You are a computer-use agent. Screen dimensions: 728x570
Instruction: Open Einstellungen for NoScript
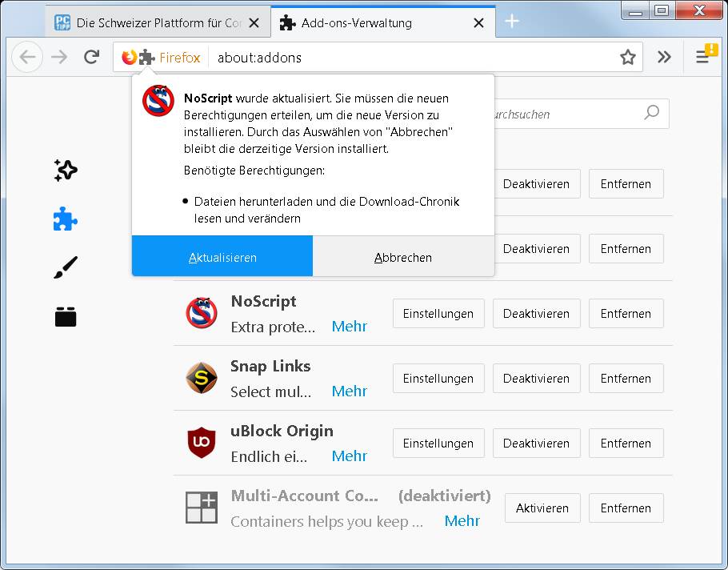coord(438,313)
